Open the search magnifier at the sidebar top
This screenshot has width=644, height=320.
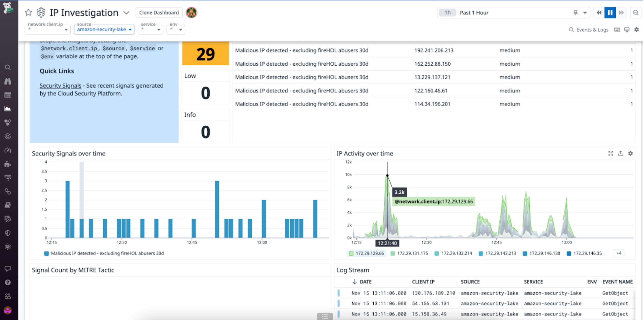point(8,67)
